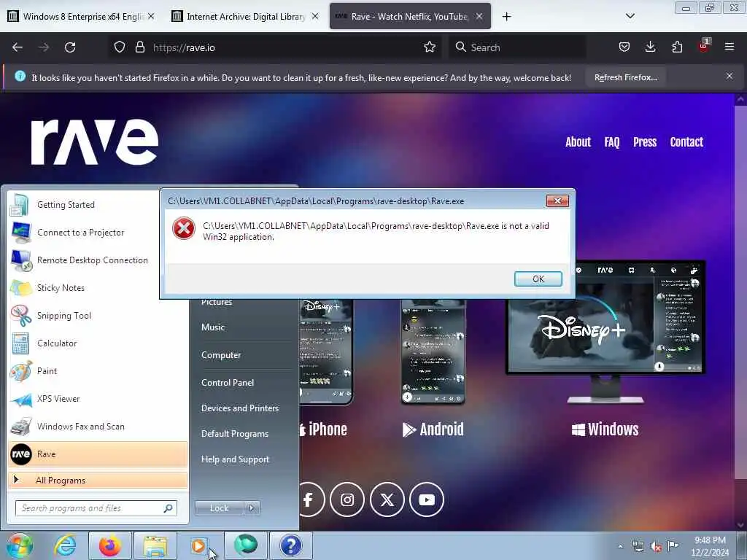Open Firefox downloads panel

(x=650, y=47)
